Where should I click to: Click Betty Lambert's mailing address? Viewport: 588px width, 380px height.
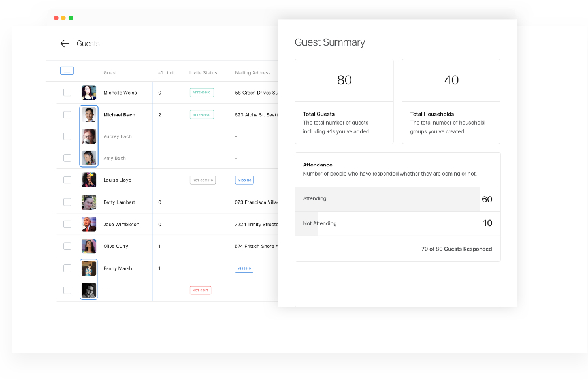click(257, 202)
